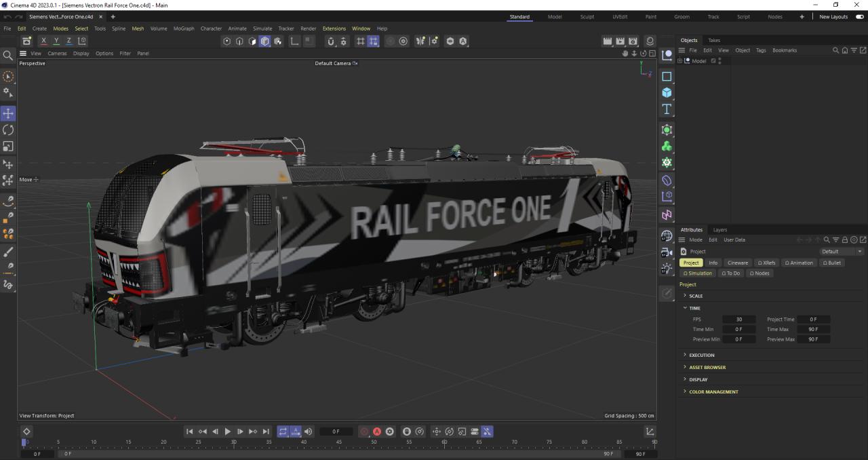
Task: Click the Cineware attribute button
Action: click(x=737, y=263)
